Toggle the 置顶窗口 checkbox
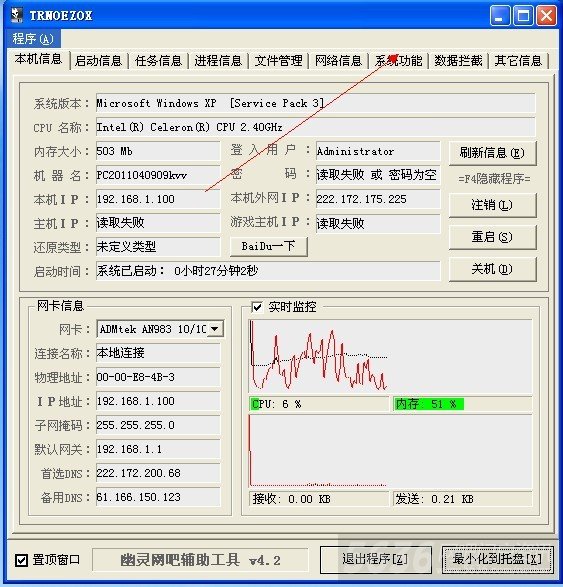563x587 pixels. click(x=21, y=560)
